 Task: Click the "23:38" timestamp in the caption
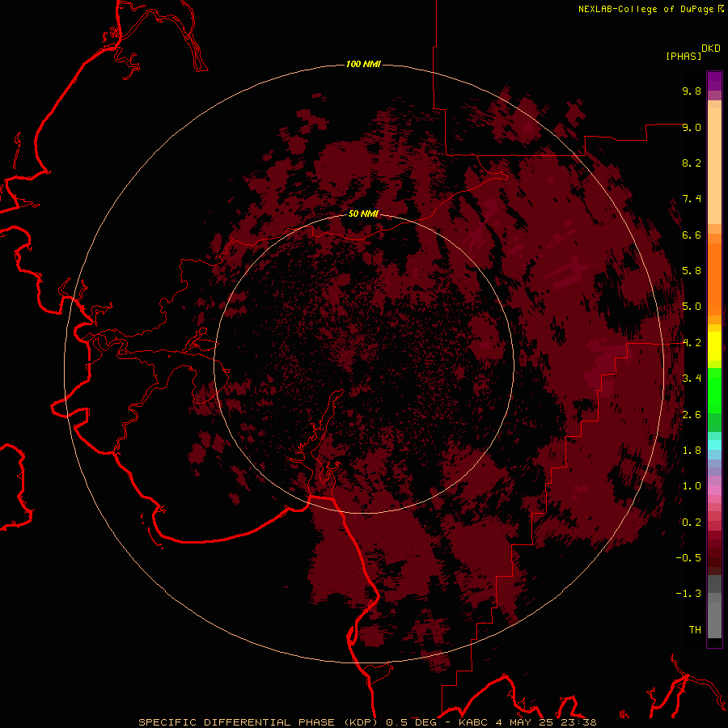(x=578, y=722)
